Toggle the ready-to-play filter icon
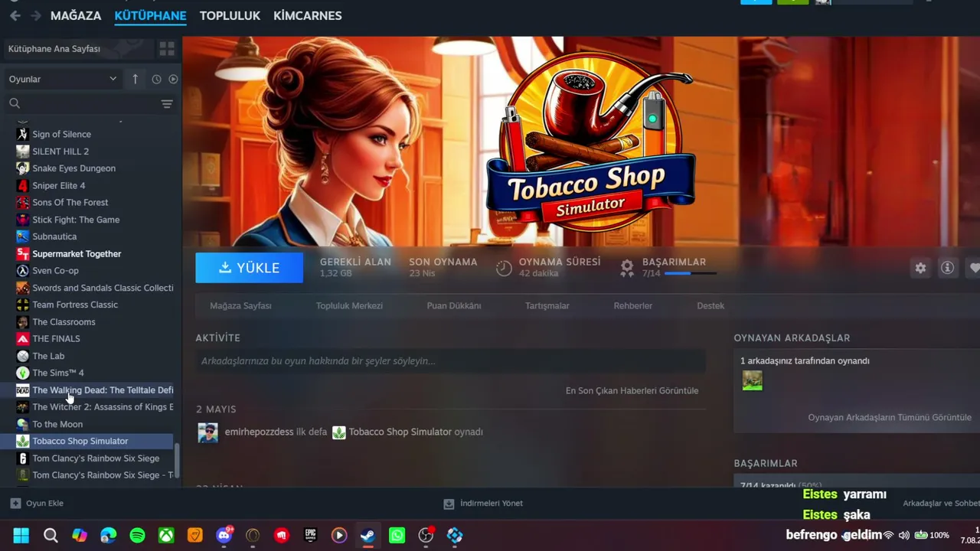The image size is (980, 551). pos(173,79)
